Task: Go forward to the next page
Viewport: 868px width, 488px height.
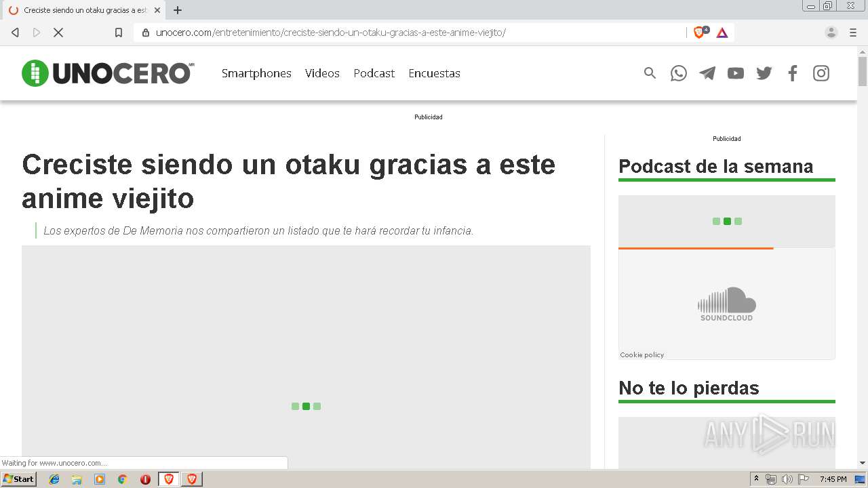Action: tap(37, 33)
